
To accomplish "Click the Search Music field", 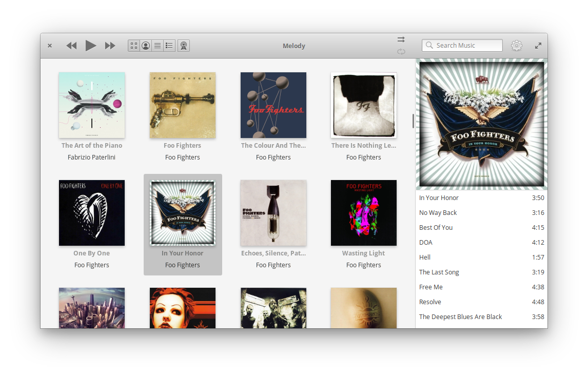I will pos(462,45).
